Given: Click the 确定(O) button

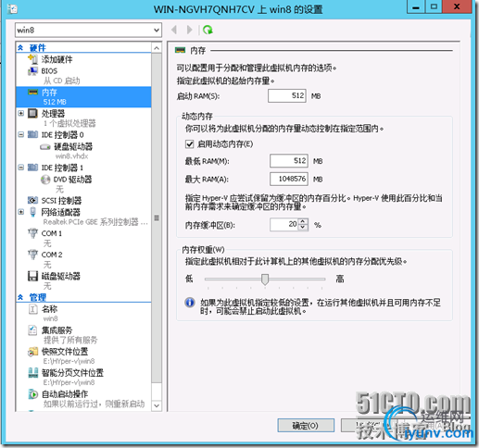Looking at the screenshot, I should (x=306, y=426).
